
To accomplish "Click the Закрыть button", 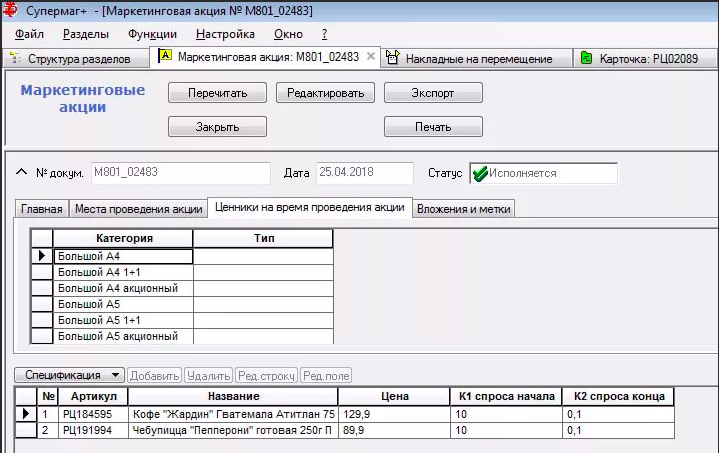I will 217,127.
